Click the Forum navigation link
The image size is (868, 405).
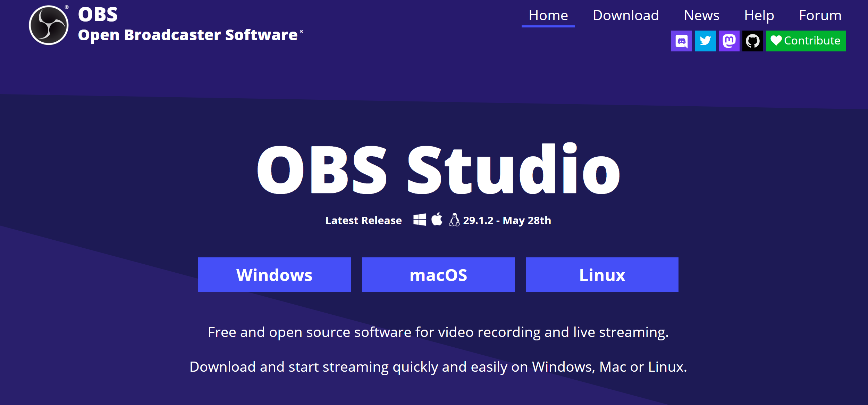click(822, 15)
